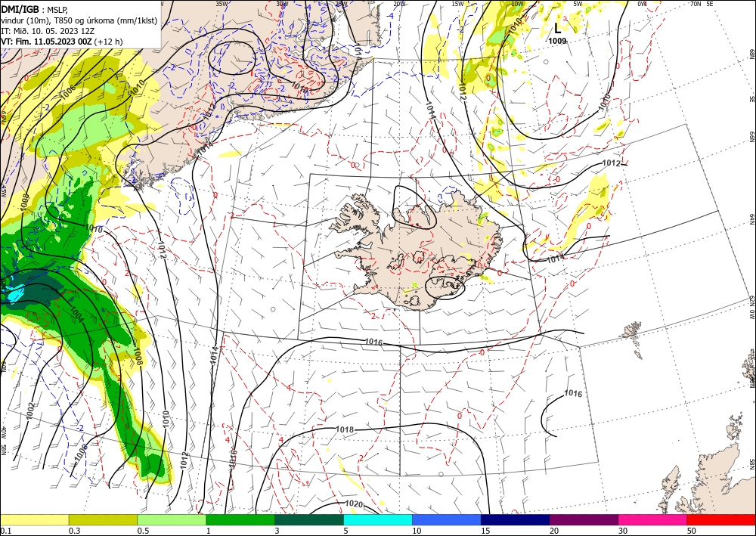Image resolution: width=756 pixels, height=536 pixels.
Task: Click the pink 30–50 legend swatch
Action: pos(652,519)
